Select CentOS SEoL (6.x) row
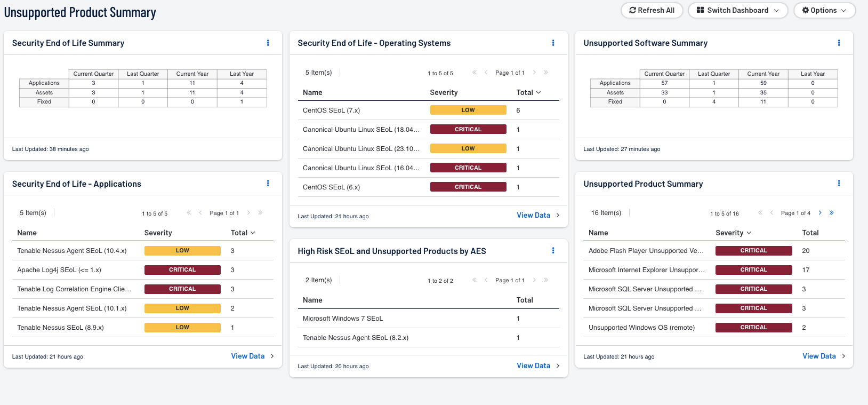This screenshot has height=405, width=868. point(429,187)
